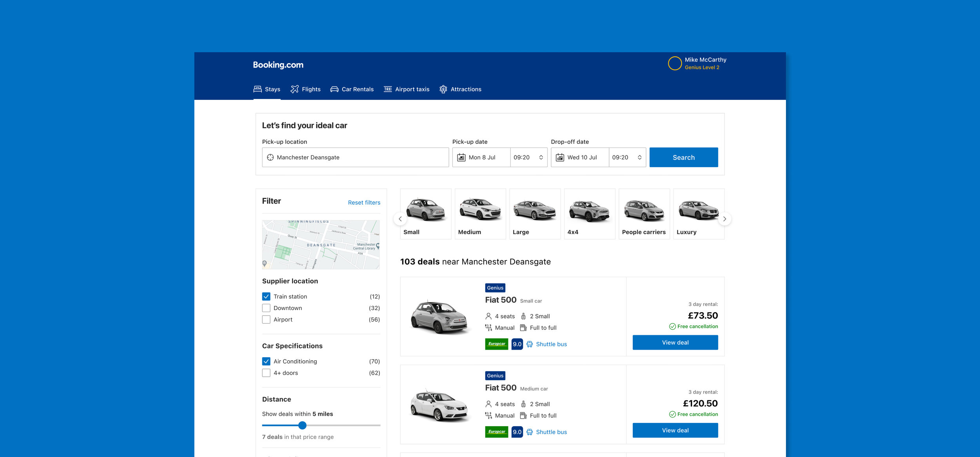Click Europcar logo on Small car deal
The height and width of the screenshot is (457, 980).
pos(497,344)
